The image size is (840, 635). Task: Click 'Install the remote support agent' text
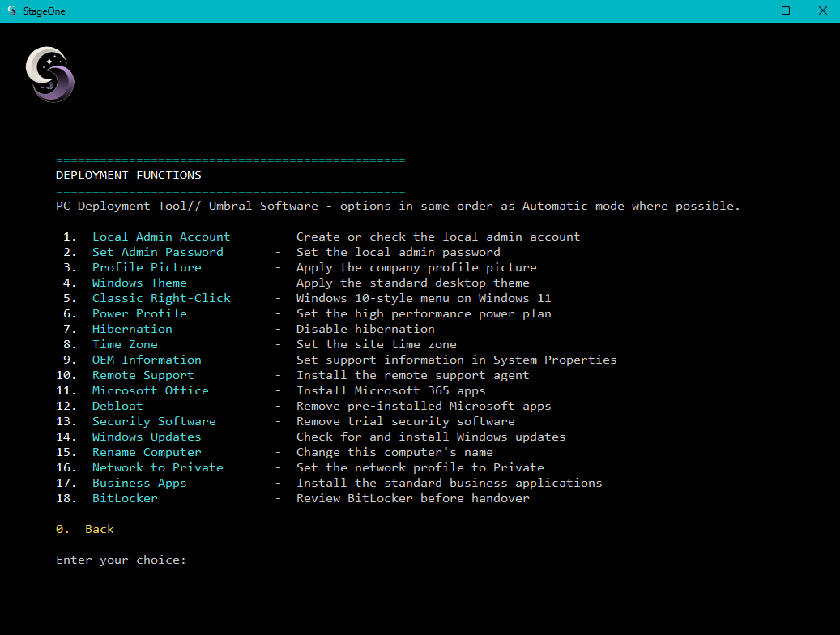pyautogui.click(x=413, y=375)
